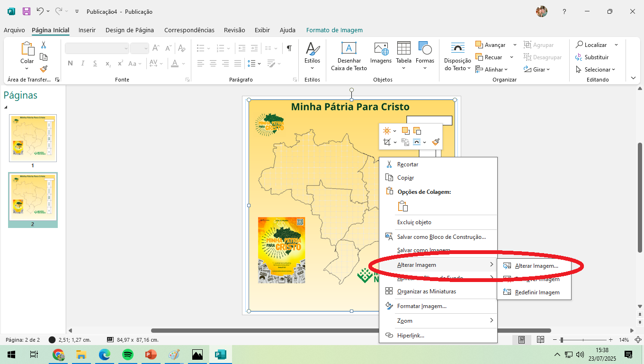
Task: Open File Explorer from the taskbar
Action: click(81, 354)
